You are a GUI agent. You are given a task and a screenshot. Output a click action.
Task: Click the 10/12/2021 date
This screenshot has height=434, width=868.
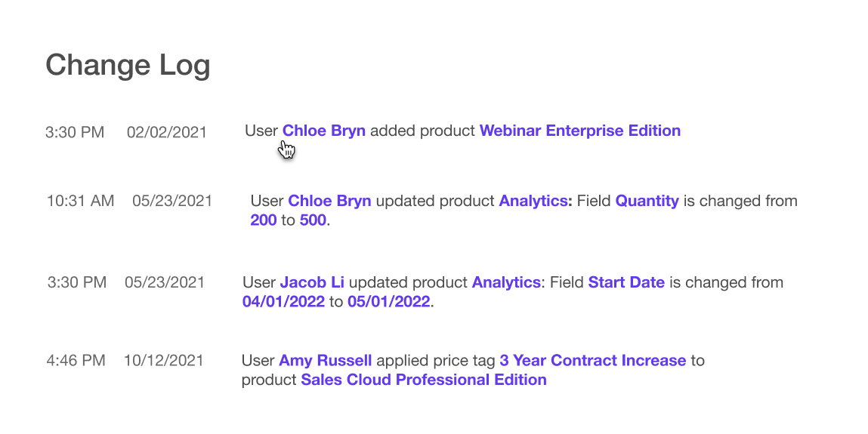coord(163,360)
